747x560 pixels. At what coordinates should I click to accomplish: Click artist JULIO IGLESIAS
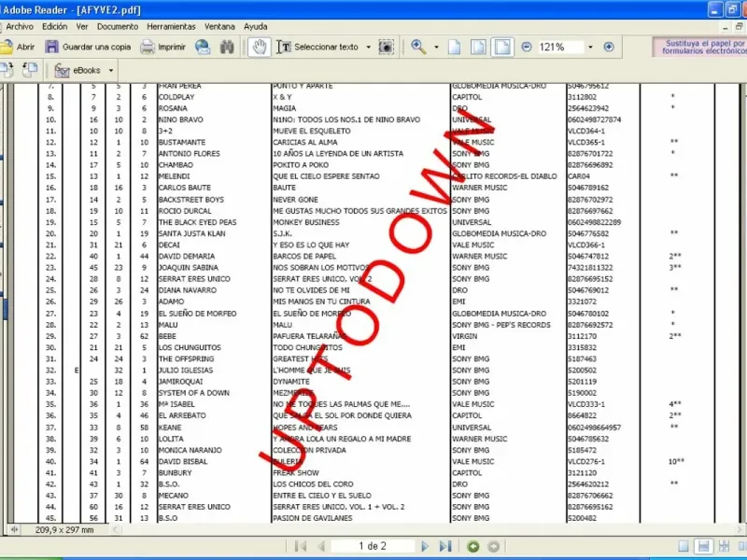(186, 370)
